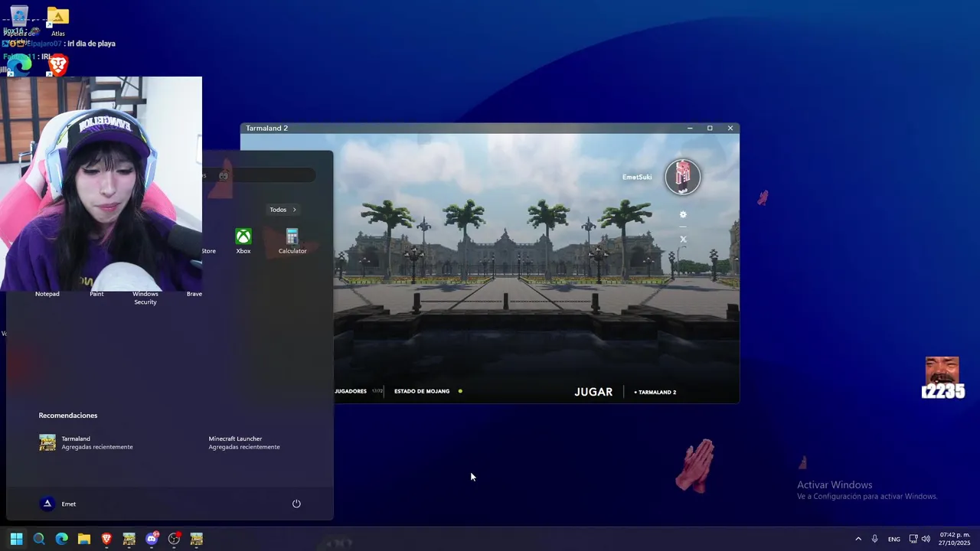Switch to Tarmaland taskbar icon beside Brave
The height and width of the screenshot is (551, 980).
point(129,539)
